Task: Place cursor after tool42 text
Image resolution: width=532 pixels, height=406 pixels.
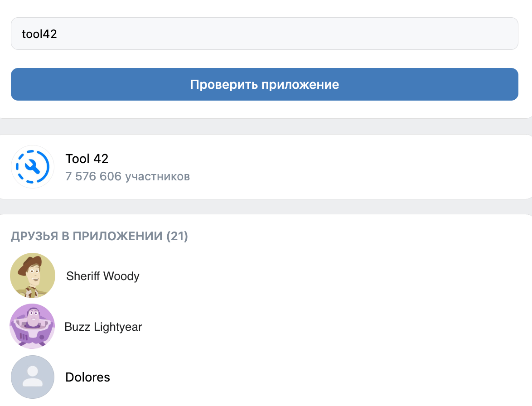Action: click(58, 34)
